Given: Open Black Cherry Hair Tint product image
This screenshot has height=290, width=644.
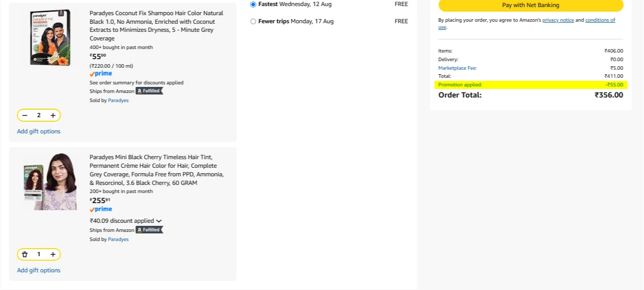Looking at the screenshot, I should 50,181.
